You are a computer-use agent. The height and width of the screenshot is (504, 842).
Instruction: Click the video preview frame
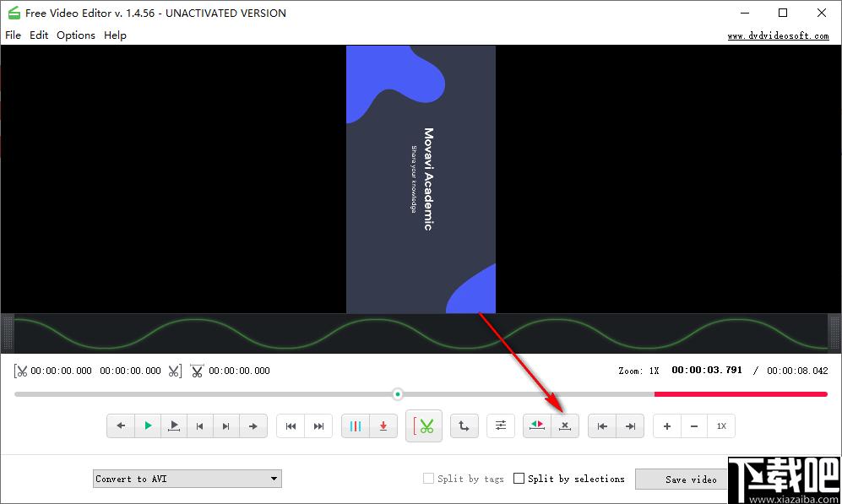coord(421,179)
